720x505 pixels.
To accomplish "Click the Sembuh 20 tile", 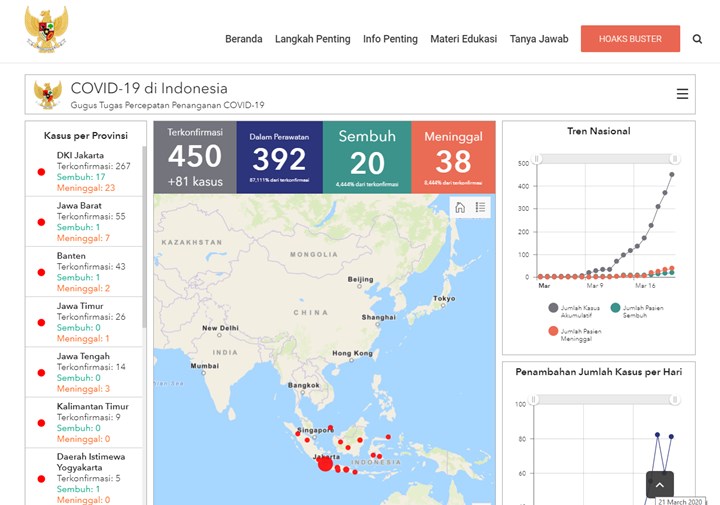I will [367, 157].
